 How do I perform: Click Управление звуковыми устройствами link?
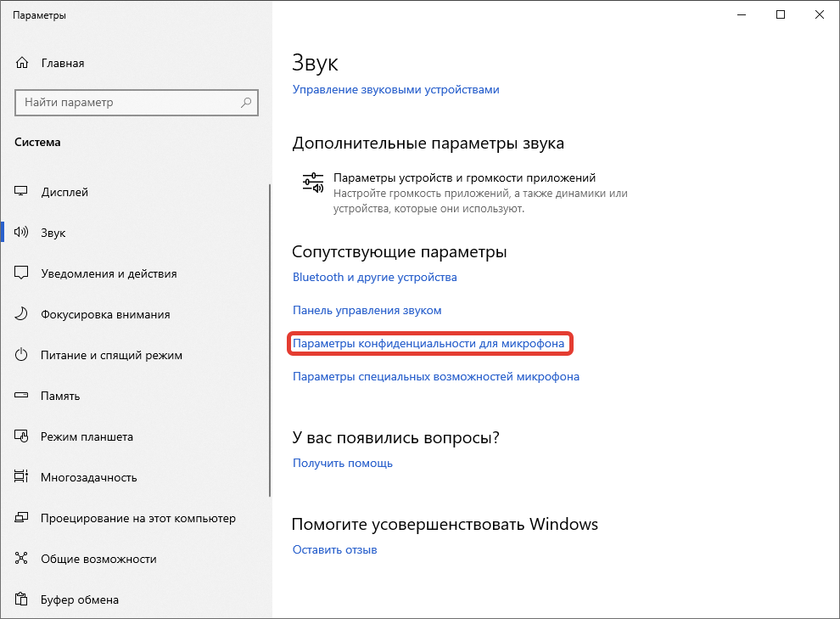pos(395,89)
